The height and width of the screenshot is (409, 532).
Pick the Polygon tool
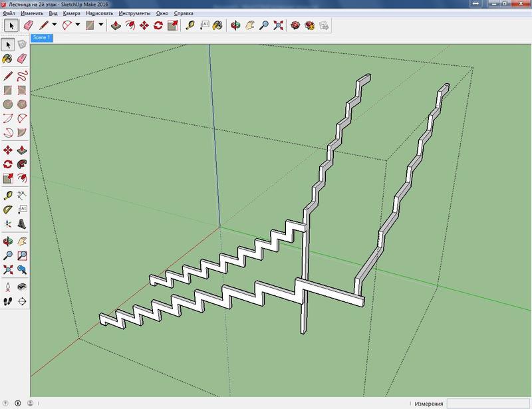click(x=22, y=104)
